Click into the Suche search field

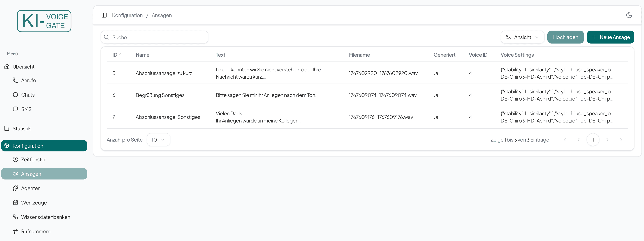(157, 37)
